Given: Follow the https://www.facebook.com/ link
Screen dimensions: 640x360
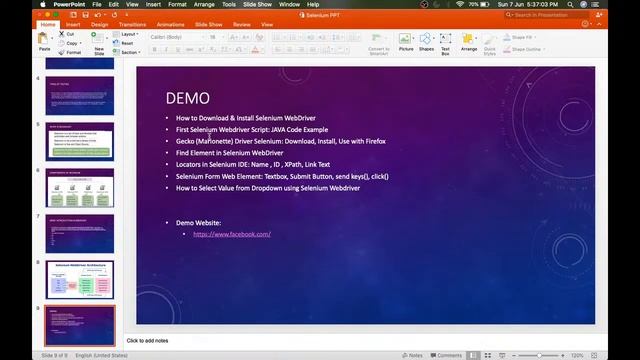Looking at the screenshot, I should [232, 234].
